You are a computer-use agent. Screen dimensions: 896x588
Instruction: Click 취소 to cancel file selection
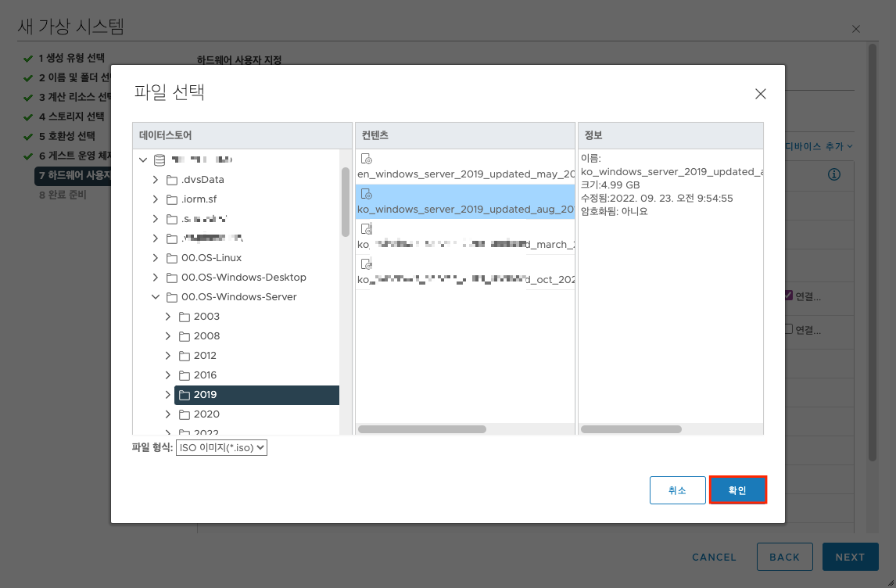tap(678, 490)
